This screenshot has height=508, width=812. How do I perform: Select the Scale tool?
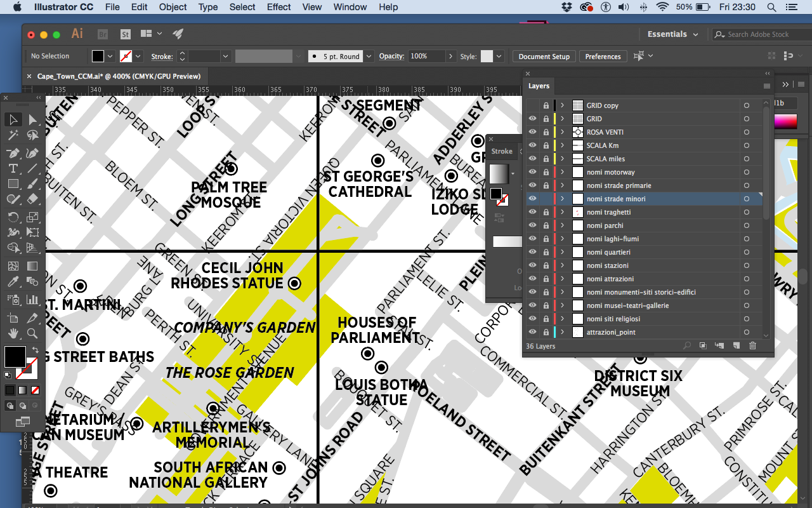pos(32,217)
